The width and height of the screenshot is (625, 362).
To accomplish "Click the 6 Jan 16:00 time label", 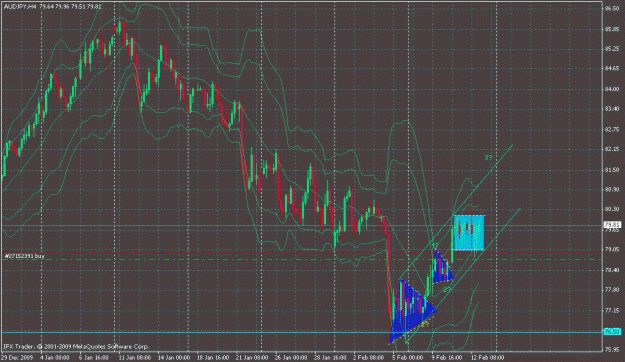I will [94, 358].
